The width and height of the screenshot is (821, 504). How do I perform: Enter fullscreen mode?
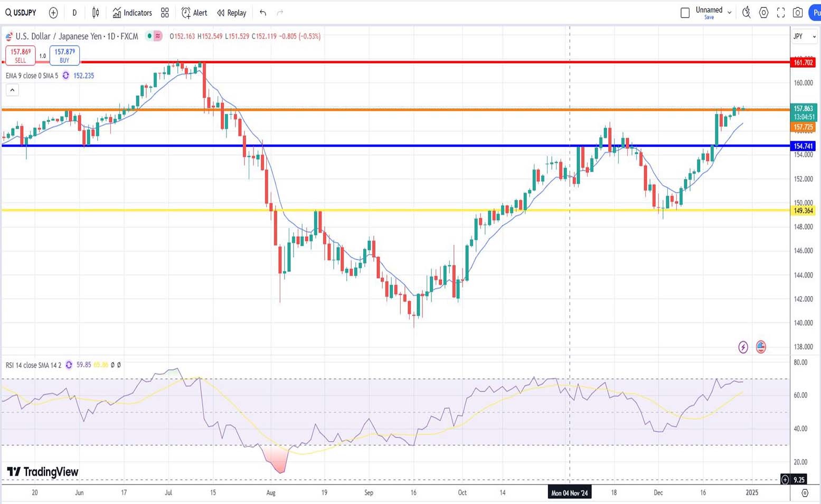[781, 13]
